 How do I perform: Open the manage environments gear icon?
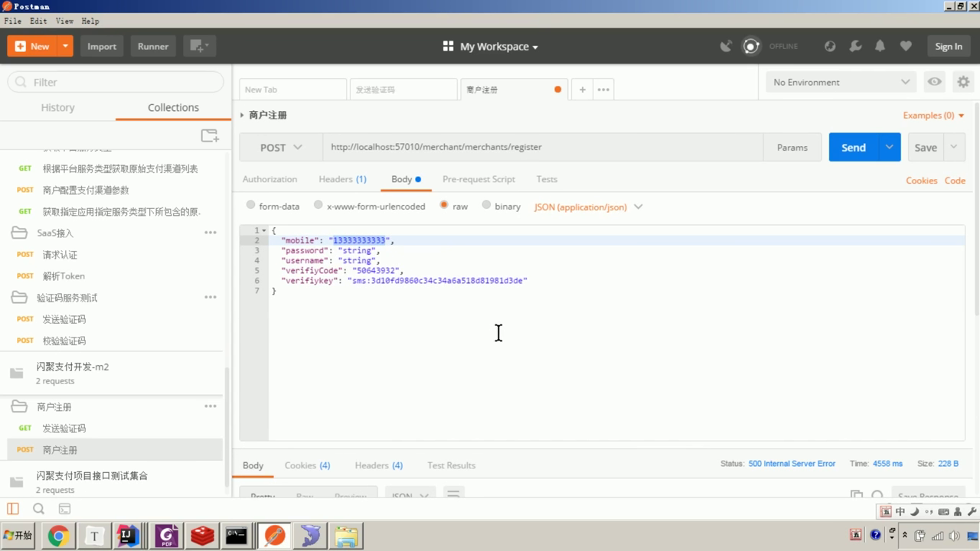(x=963, y=82)
